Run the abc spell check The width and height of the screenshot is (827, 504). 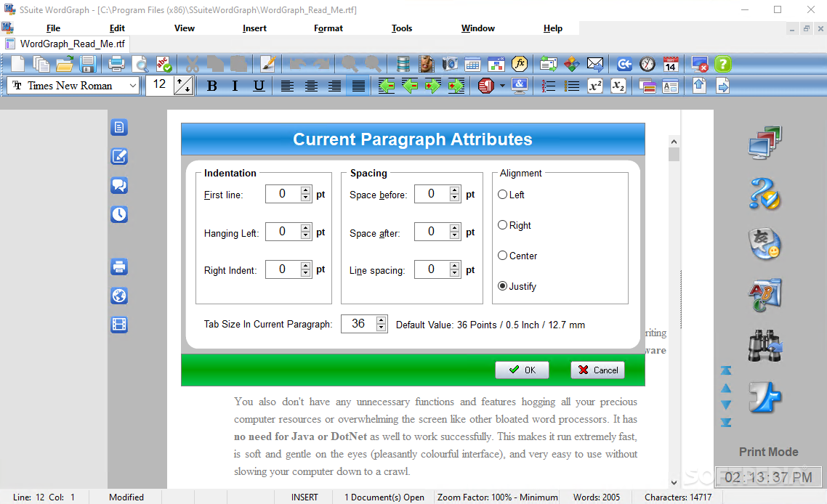pos(164,65)
